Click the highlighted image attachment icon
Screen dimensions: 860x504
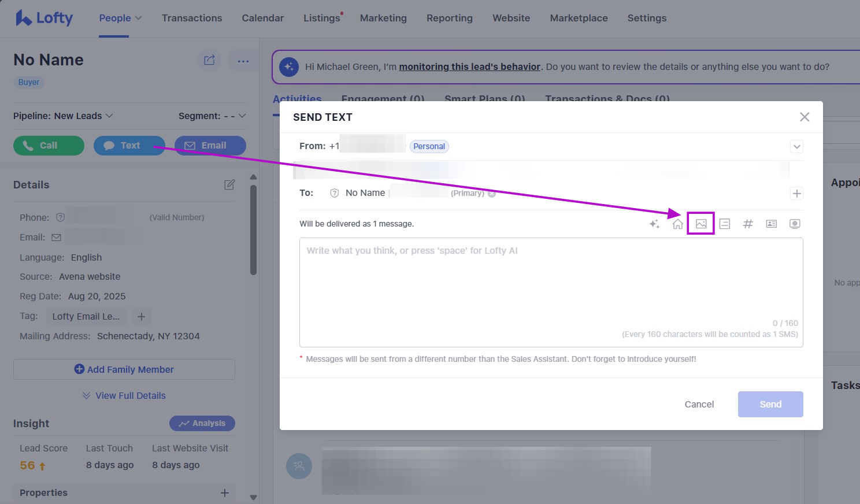pyautogui.click(x=700, y=224)
